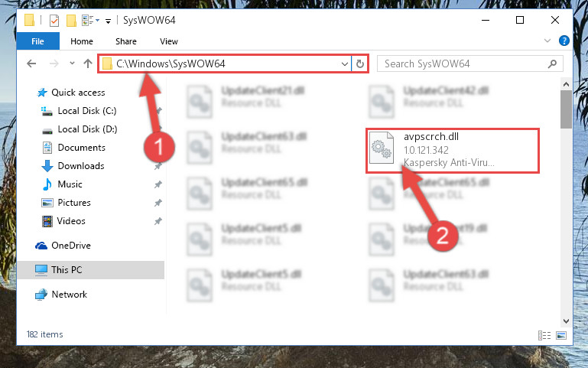Refresh the SysWOW64 folder view
The height and width of the screenshot is (368, 588).
coord(360,64)
